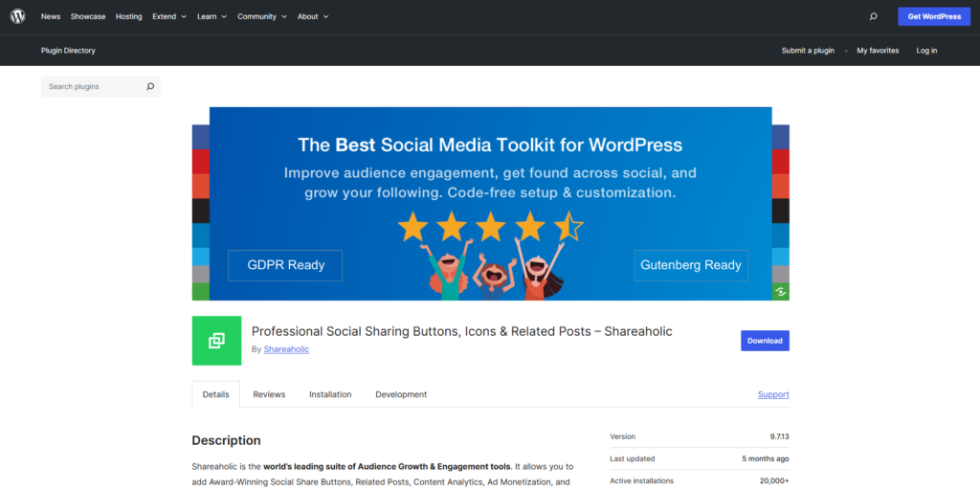Switch to the Installation tab
Viewport: 980px width, 490px height.
click(330, 394)
